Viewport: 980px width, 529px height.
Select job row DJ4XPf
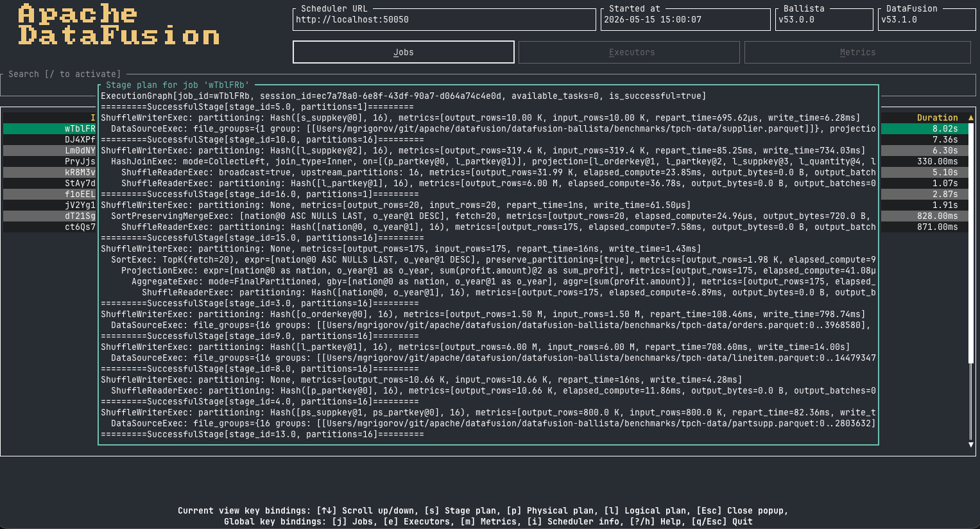click(x=49, y=139)
